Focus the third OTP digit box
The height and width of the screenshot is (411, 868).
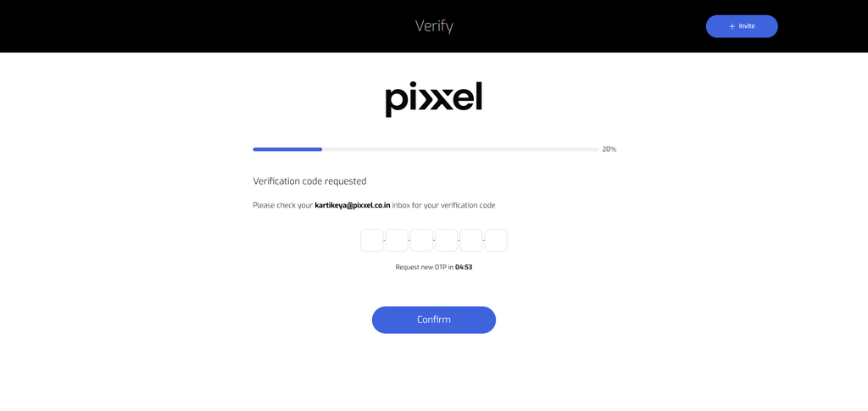422,241
